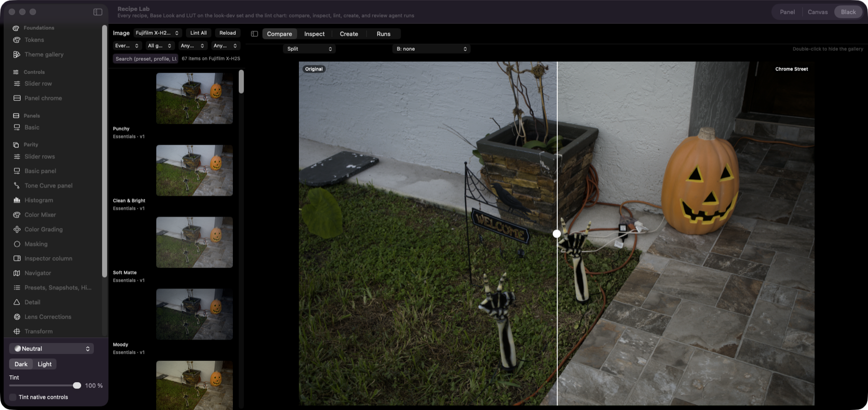Click the Slider rows icon
Image resolution: width=868 pixels, height=410 pixels.
[x=17, y=157]
